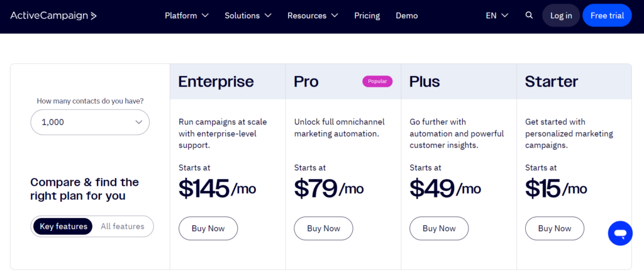Click the Starter plan heading
The height and width of the screenshot is (276, 644).
pos(551,82)
